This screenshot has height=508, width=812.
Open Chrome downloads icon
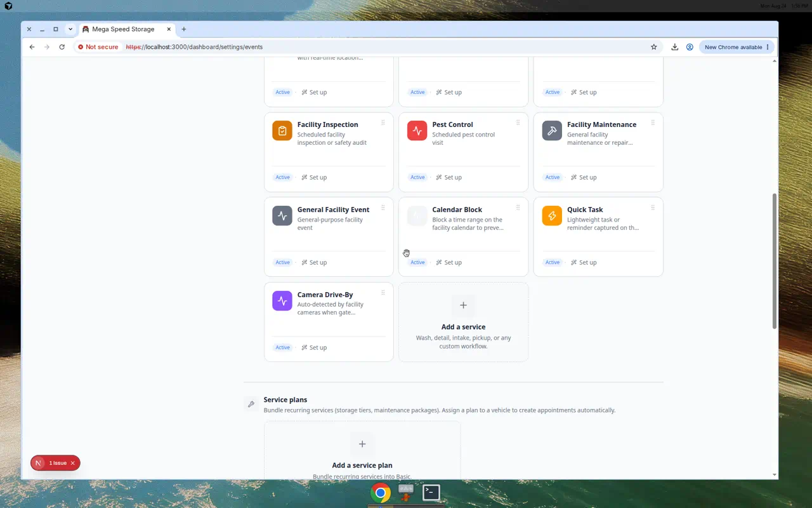[x=675, y=47]
